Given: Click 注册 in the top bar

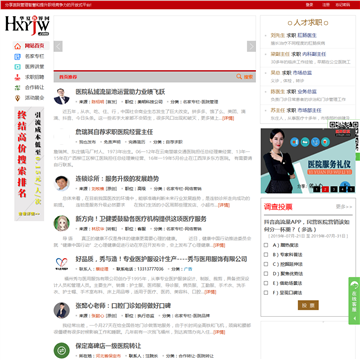Looking at the screenshot, I should pos(326,5).
